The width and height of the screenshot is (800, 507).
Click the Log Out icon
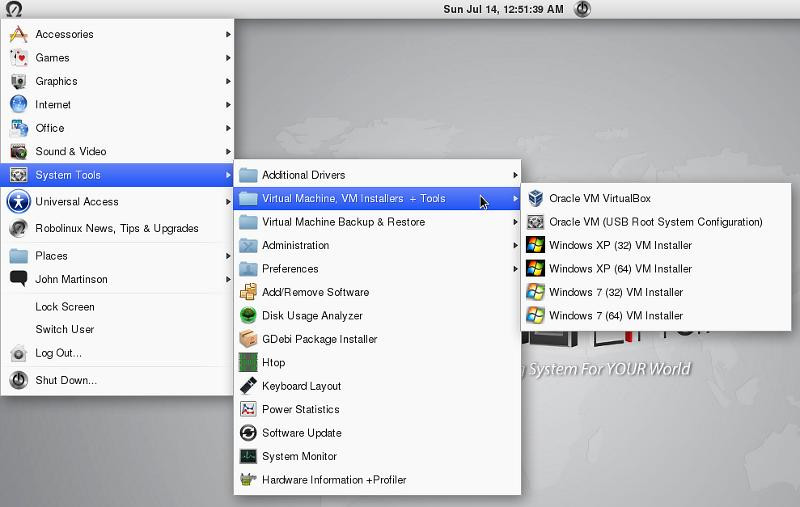pos(18,353)
